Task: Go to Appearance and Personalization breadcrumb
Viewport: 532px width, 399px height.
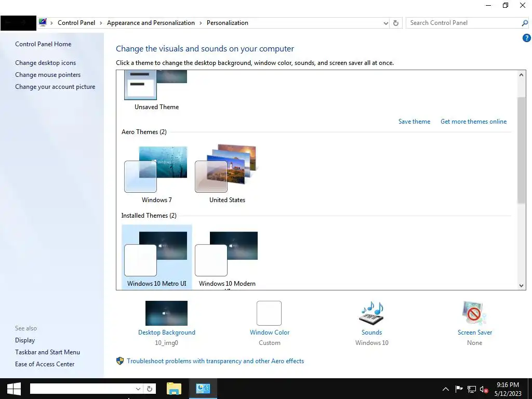Action: [151, 23]
